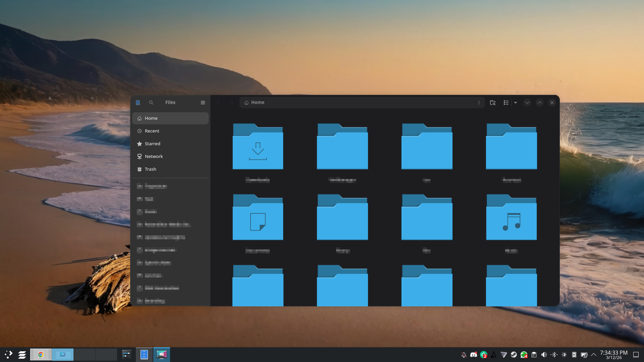Open Starred in the sidebar
This screenshot has height=362, width=644.
point(152,144)
